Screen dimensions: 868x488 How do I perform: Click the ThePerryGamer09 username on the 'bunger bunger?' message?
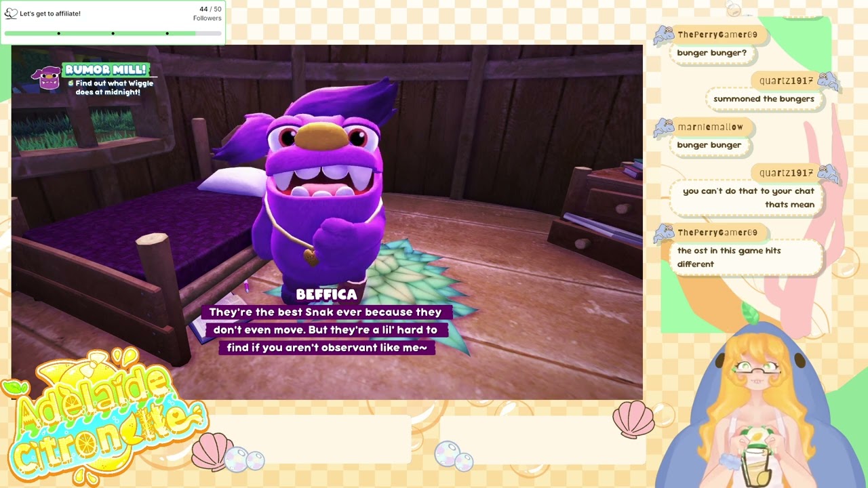point(717,35)
